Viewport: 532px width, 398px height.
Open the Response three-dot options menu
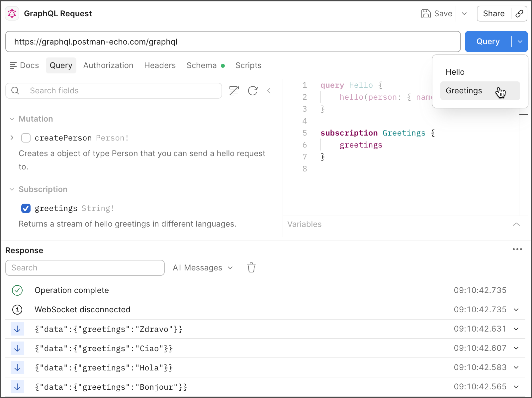pos(517,249)
